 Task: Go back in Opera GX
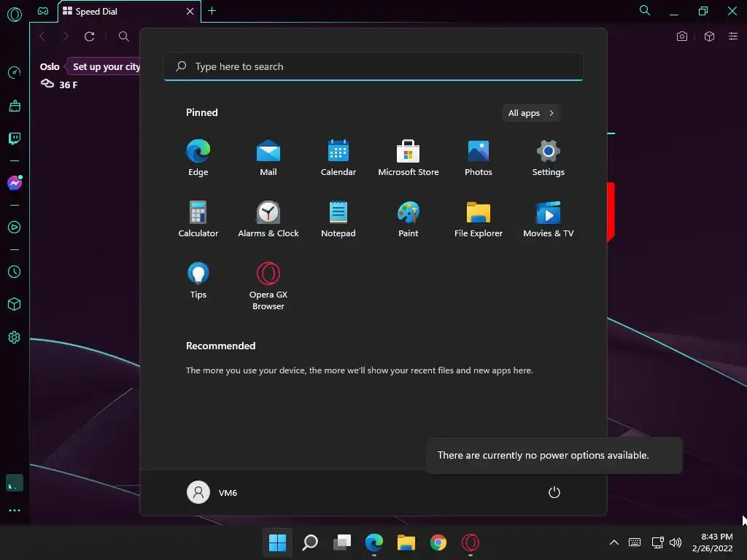coord(42,36)
